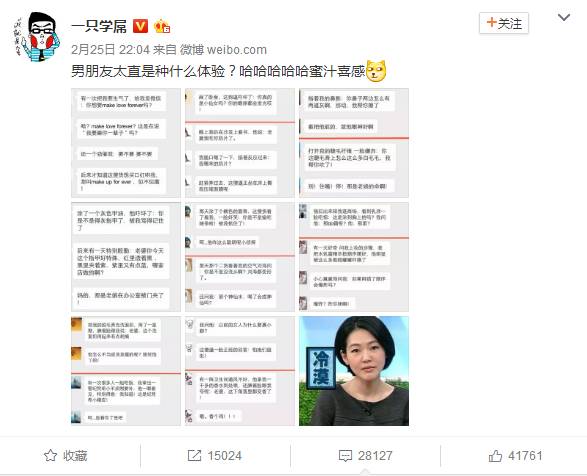The image size is (587, 476).
Task: Open the 一只学屌 username link
Action: [99, 26]
